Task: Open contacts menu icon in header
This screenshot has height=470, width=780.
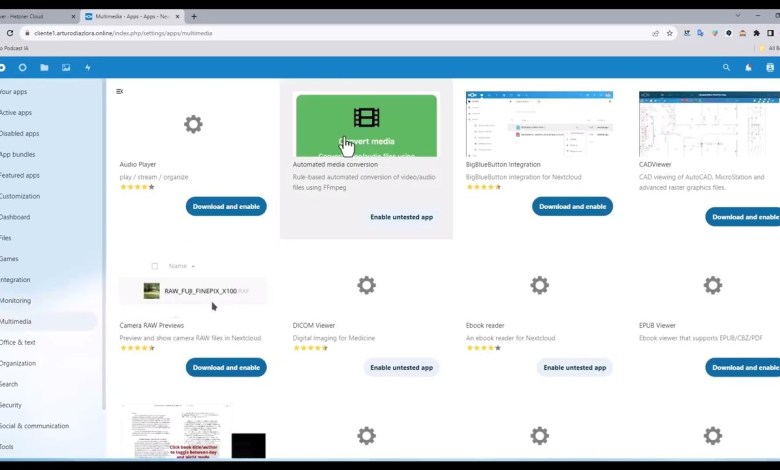Action: [770, 68]
